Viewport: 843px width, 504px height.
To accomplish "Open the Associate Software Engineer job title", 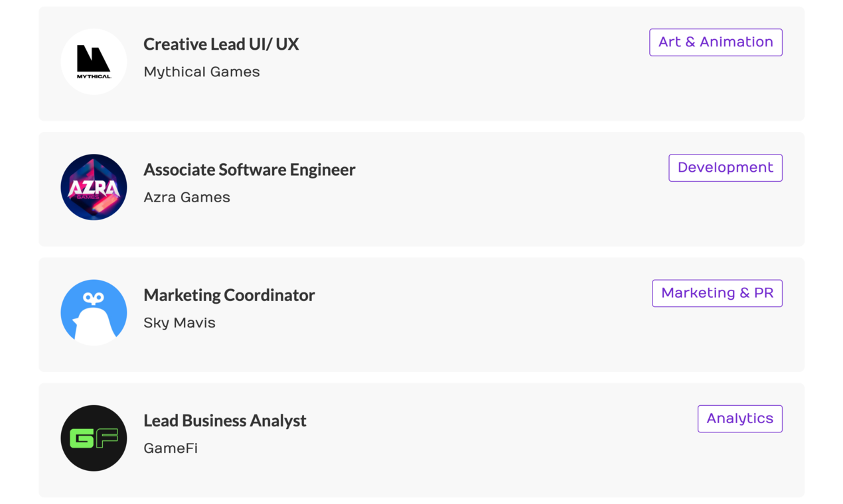I will click(250, 169).
